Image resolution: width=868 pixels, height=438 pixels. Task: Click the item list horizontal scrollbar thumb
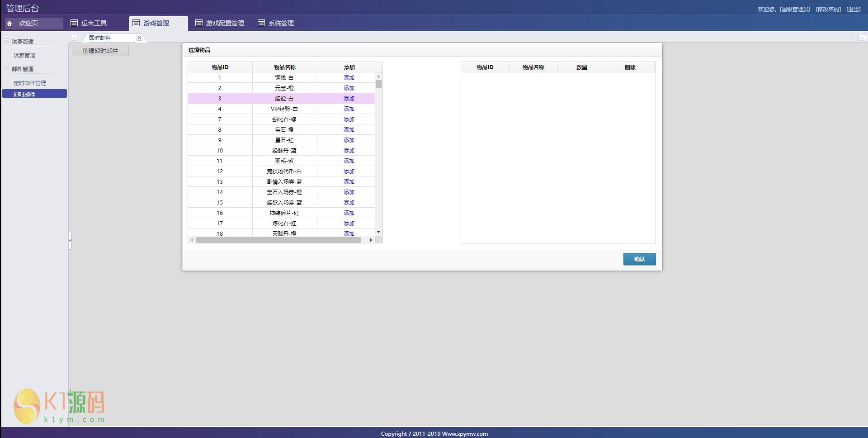tap(278, 240)
